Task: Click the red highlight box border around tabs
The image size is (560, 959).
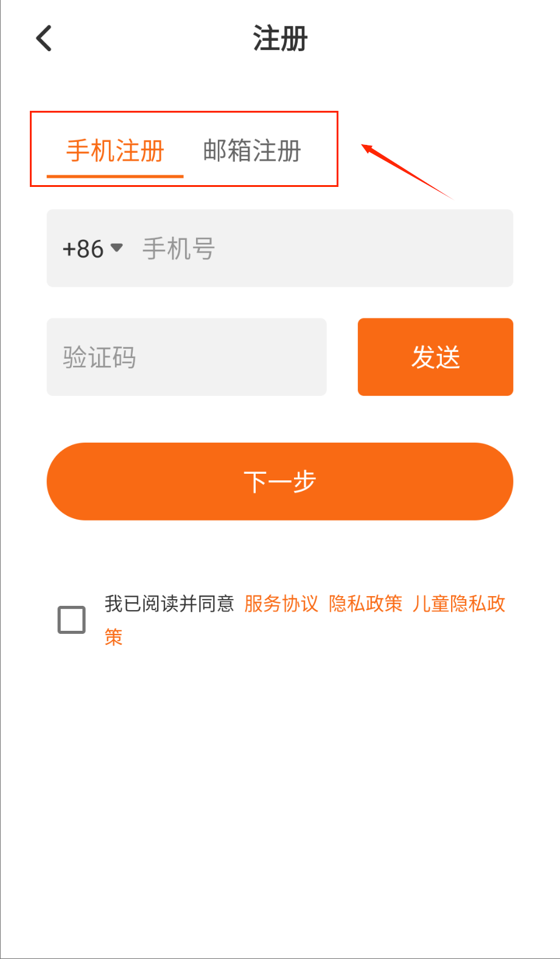Action: tap(184, 112)
